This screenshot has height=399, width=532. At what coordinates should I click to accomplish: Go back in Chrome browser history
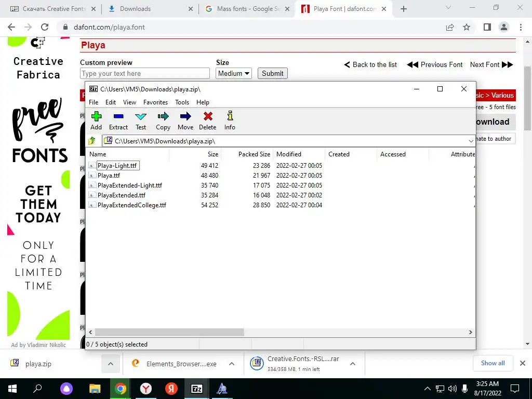(x=11, y=27)
